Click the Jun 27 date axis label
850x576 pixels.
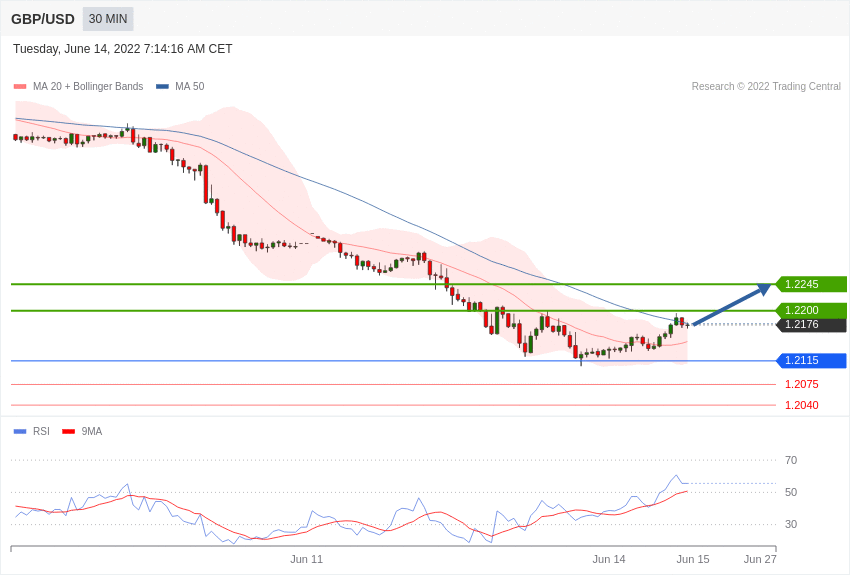(760, 559)
